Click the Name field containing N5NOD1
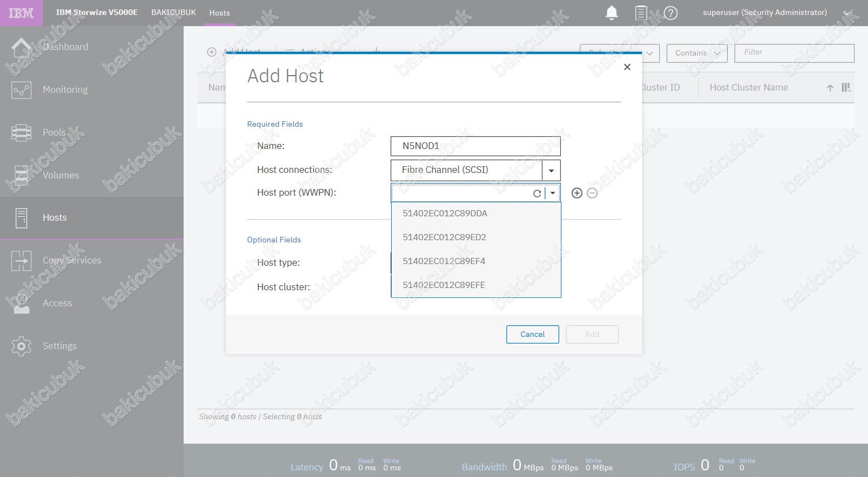The width and height of the screenshot is (868, 477). pos(475,146)
